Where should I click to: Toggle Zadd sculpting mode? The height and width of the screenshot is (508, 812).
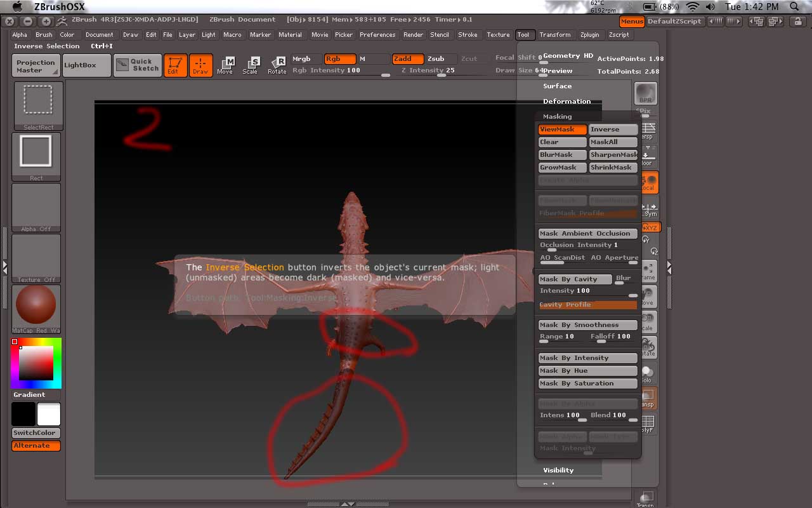407,58
